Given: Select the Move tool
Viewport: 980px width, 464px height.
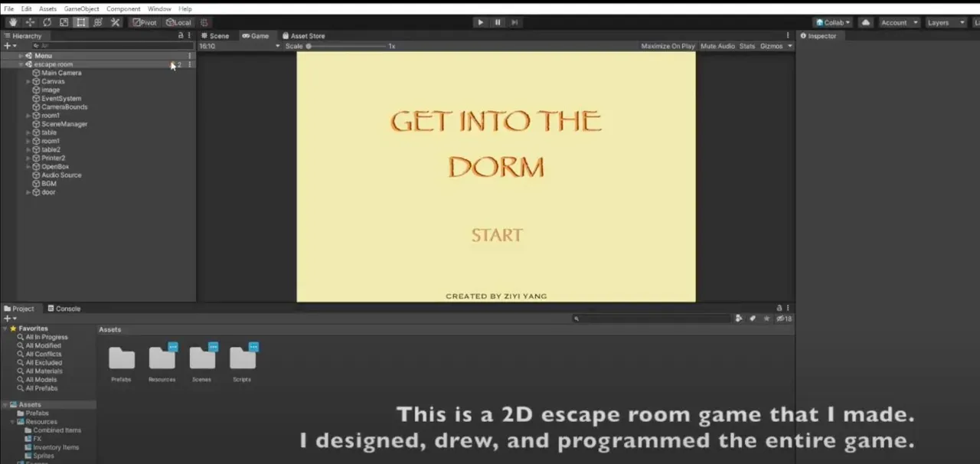Looking at the screenshot, I should [30, 22].
